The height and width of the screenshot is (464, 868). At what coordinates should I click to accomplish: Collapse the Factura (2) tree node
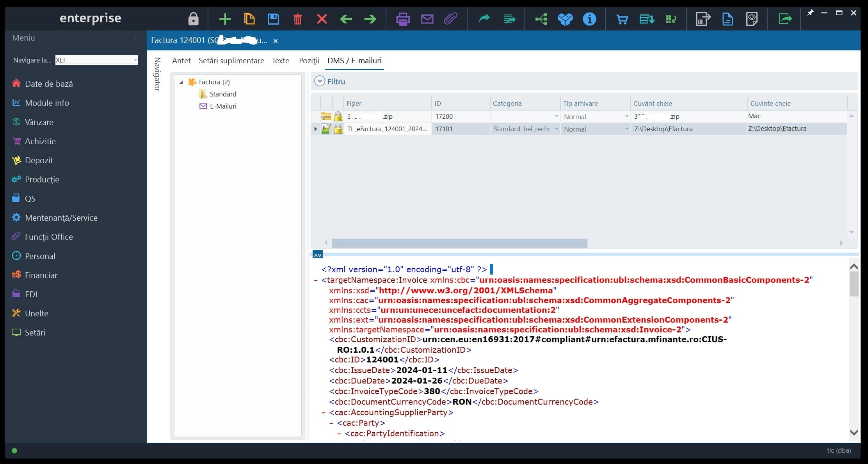point(181,82)
